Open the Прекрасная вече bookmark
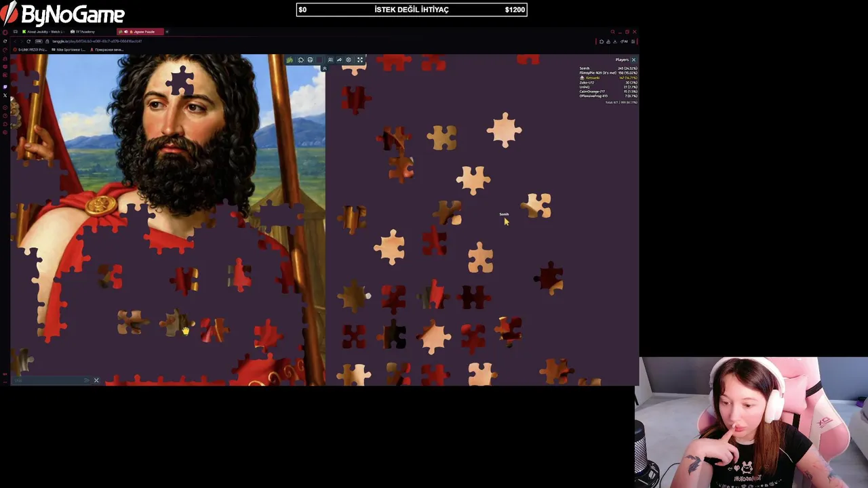The height and width of the screenshot is (488, 868). (107, 49)
